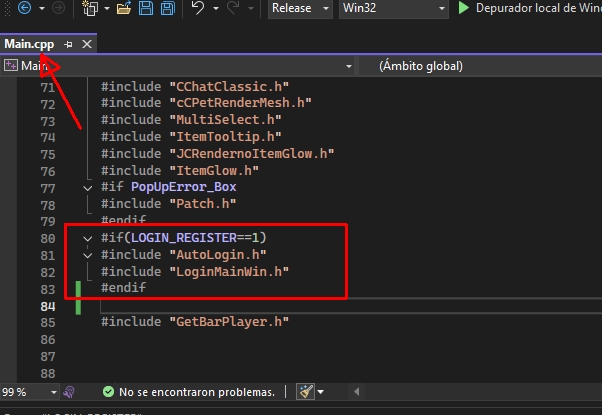
Task: Open the Ámbito global scope dropdown
Action: (x=480, y=66)
